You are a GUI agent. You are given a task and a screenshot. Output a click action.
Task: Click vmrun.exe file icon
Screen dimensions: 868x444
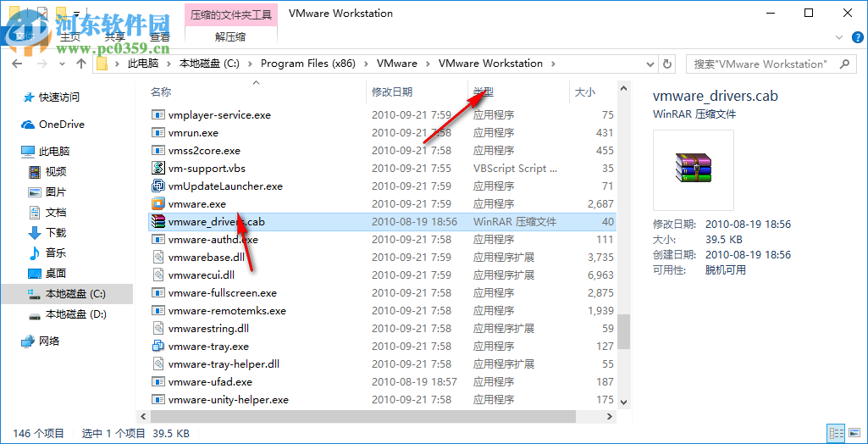tap(159, 133)
